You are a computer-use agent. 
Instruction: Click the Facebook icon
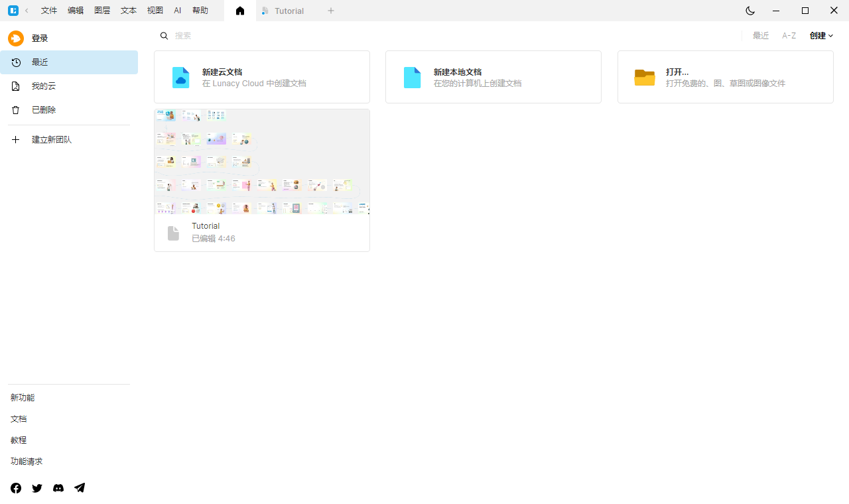click(x=16, y=488)
